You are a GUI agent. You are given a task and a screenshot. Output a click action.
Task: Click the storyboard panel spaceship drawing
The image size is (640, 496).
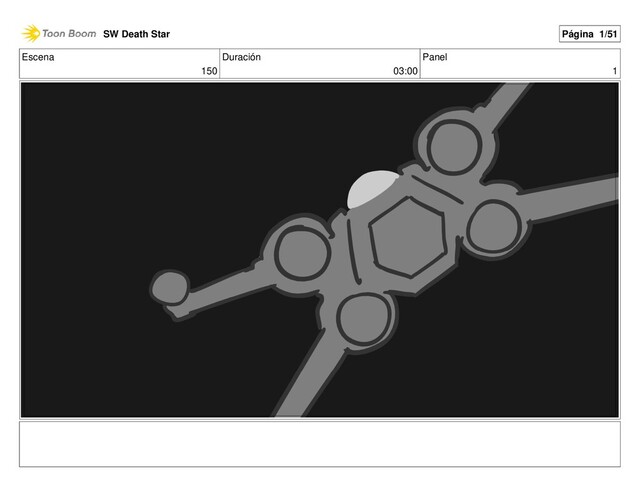(x=320, y=250)
